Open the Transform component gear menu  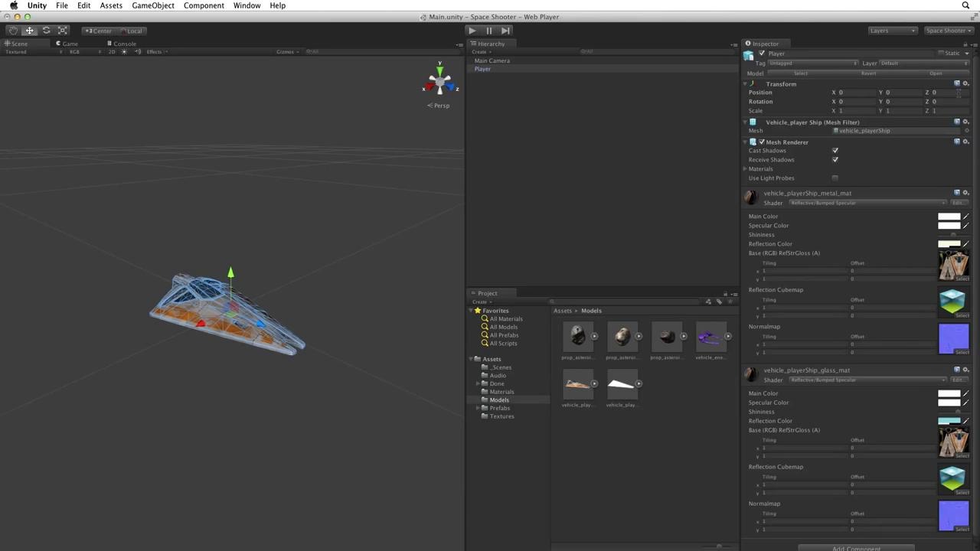(965, 83)
